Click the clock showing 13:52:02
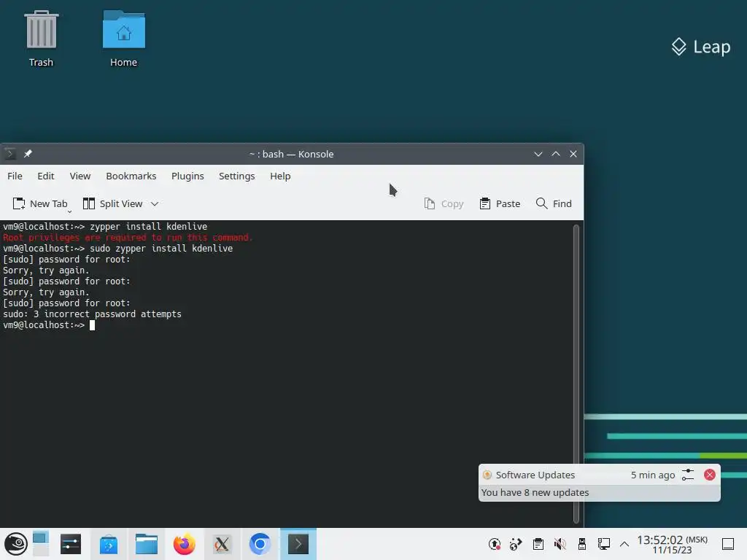The width and height of the screenshot is (747, 560). point(672,544)
